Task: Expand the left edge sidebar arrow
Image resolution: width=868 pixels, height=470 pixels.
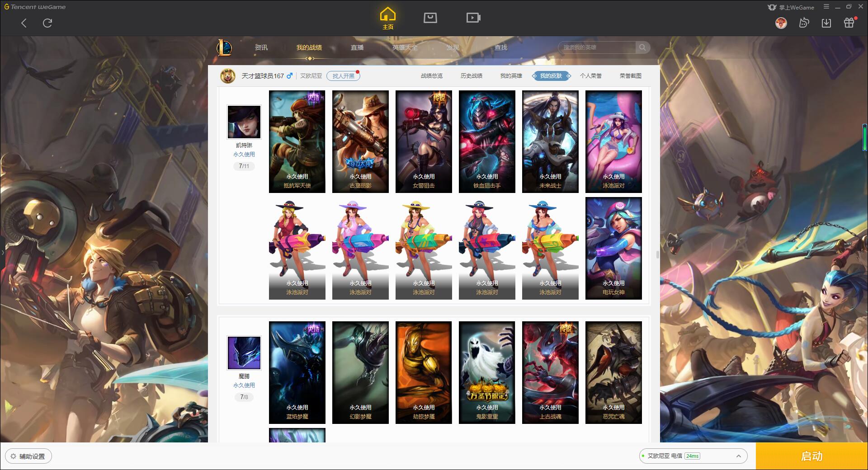Action: point(2,253)
